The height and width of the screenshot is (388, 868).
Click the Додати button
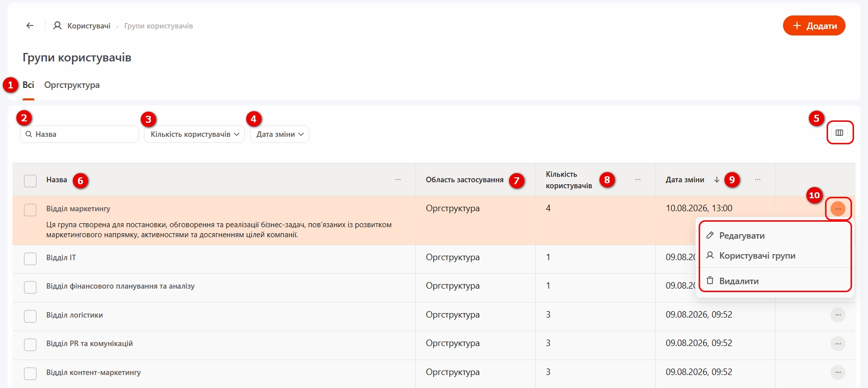coord(814,25)
